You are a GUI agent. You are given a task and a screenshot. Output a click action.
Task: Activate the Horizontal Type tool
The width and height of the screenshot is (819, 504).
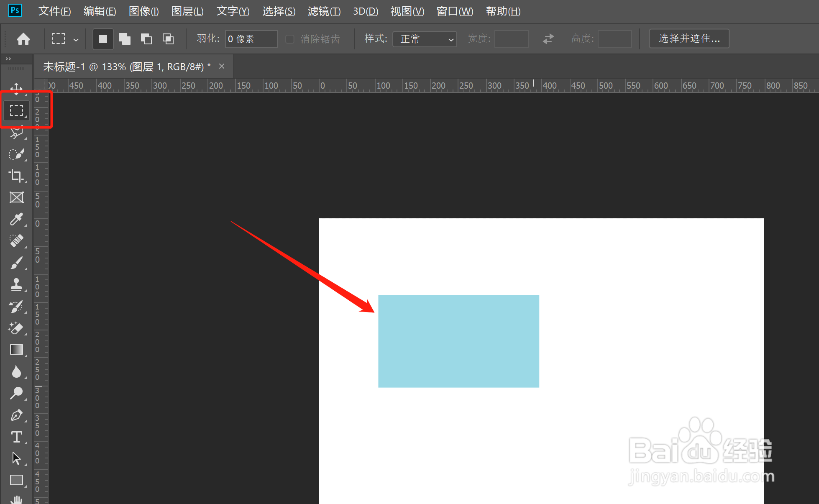tap(16, 437)
